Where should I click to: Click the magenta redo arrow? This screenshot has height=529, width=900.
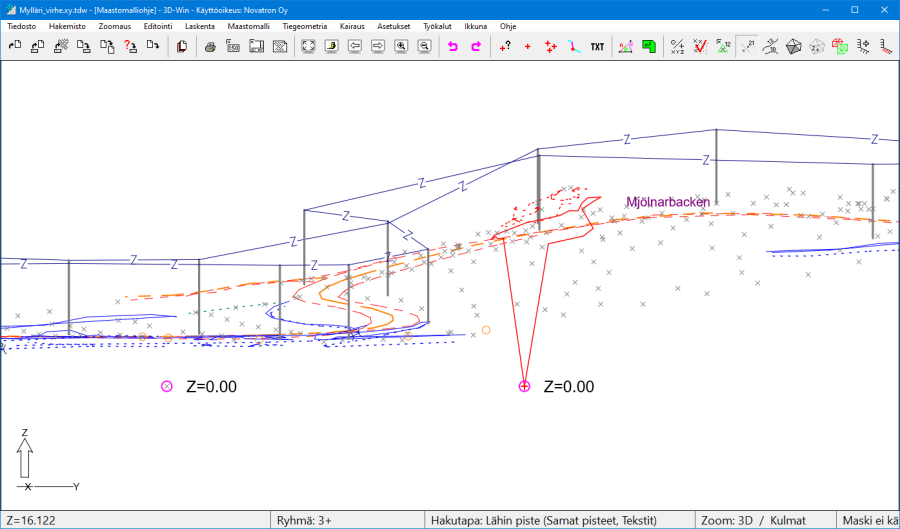coord(476,46)
